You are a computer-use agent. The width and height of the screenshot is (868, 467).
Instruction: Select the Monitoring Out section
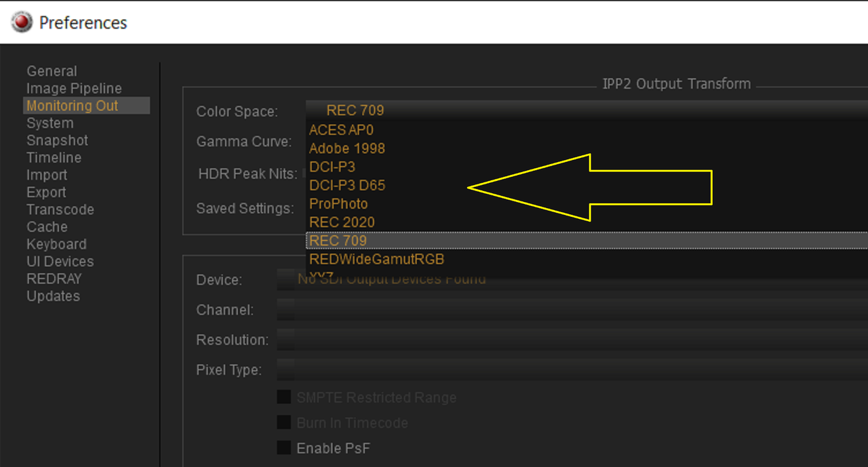point(86,106)
